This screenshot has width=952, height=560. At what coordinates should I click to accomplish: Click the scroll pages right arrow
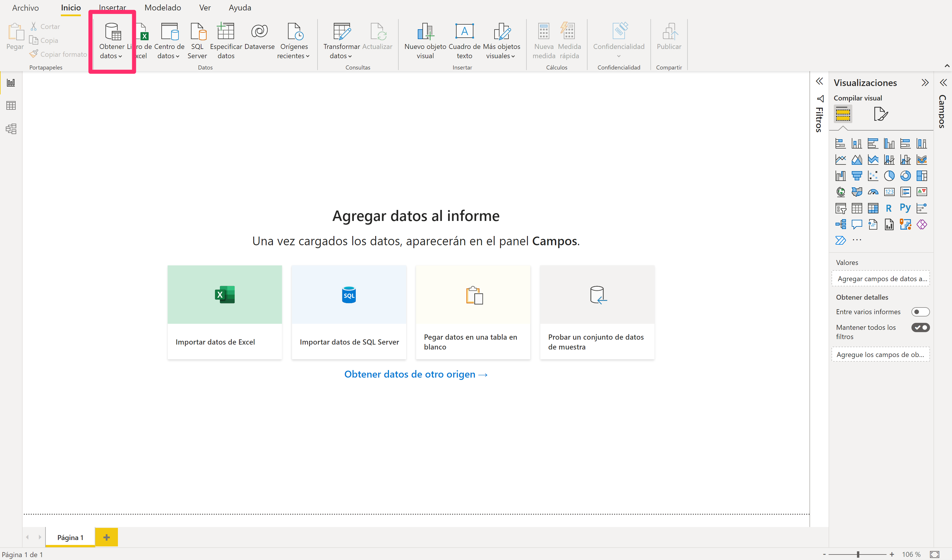[x=40, y=537]
